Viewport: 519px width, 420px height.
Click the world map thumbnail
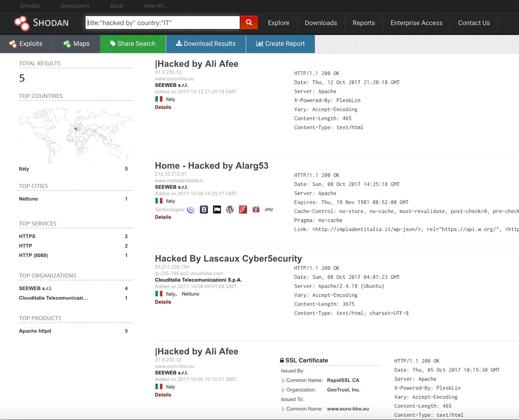click(x=76, y=135)
